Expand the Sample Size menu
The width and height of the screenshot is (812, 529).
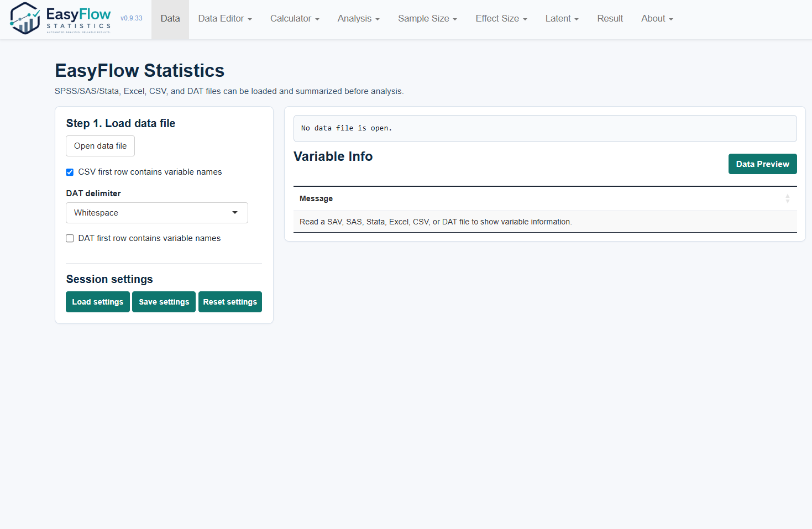coord(427,19)
